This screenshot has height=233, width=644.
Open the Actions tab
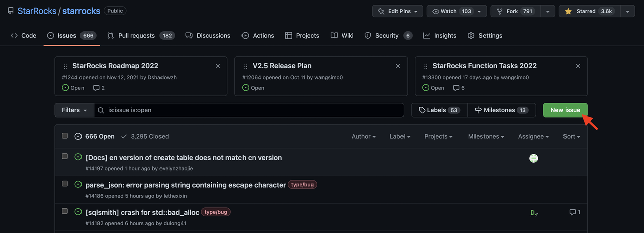[x=258, y=35]
